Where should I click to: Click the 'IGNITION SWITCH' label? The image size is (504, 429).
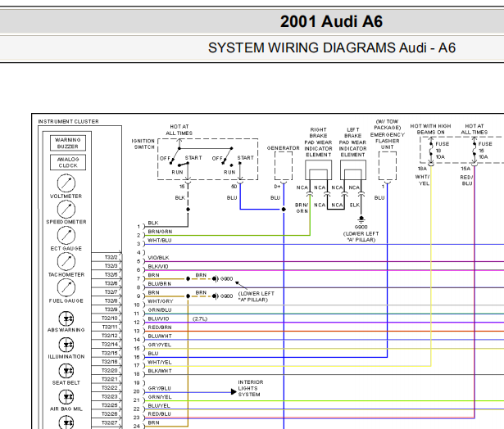(x=143, y=144)
